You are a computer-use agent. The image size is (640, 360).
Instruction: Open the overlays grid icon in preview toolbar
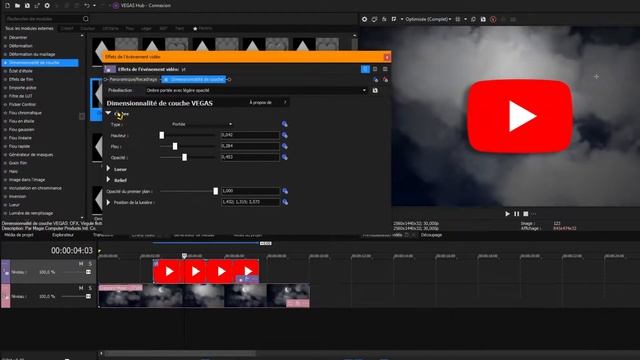[458, 19]
